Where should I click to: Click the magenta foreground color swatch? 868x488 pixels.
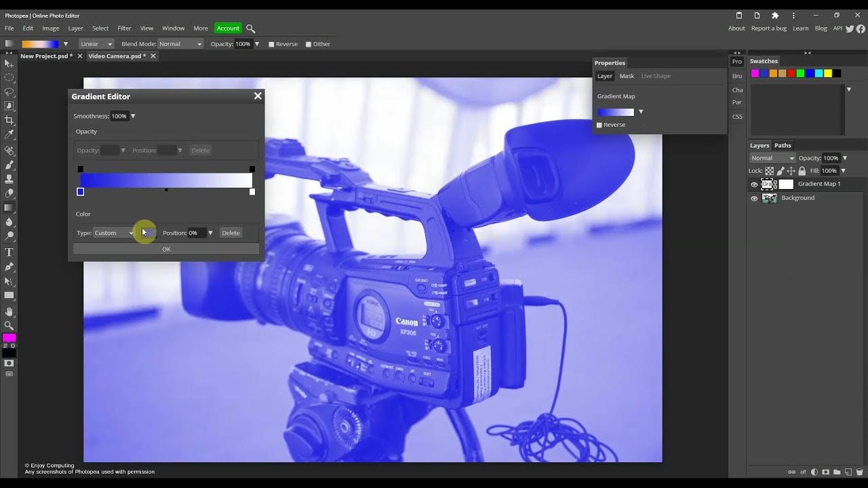pos(9,338)
